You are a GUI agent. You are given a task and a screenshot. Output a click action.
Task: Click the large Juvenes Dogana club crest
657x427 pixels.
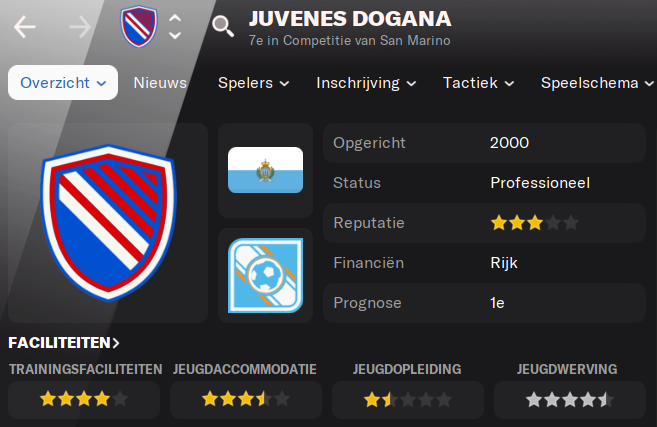pos(109,223)
